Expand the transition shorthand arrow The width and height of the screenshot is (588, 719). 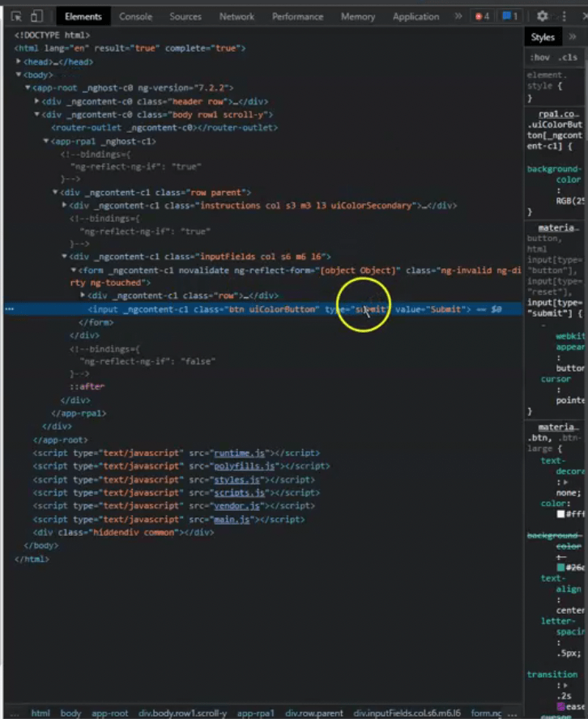click(x=565, y=685)
